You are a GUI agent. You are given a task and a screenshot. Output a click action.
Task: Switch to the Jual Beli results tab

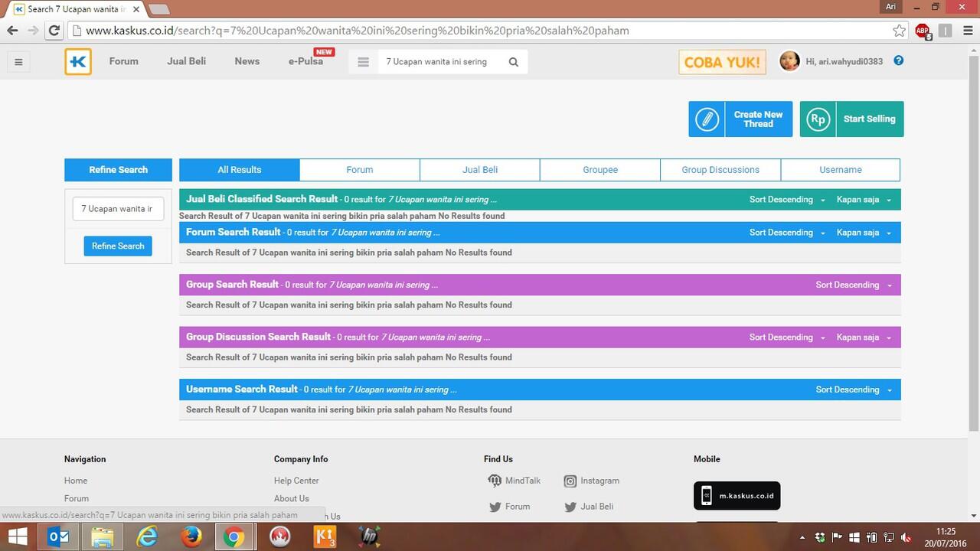coord(480,170)
